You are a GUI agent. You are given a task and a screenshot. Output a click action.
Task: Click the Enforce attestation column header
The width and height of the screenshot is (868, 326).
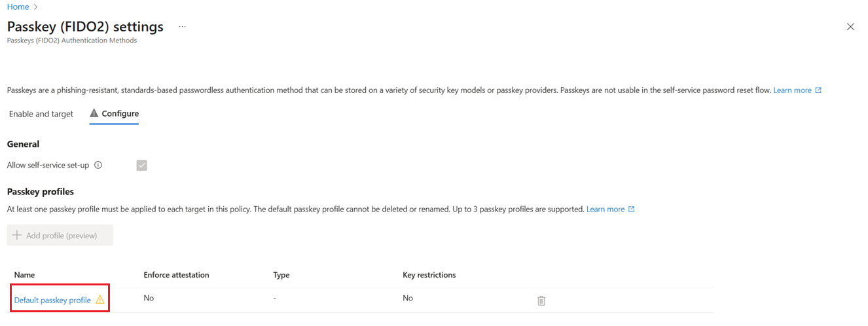pos(176,275)
